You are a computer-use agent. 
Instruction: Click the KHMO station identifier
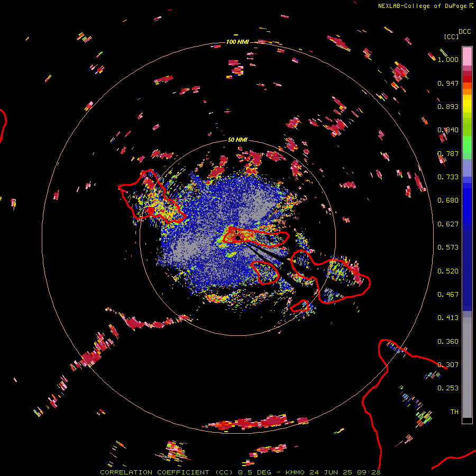295,472
